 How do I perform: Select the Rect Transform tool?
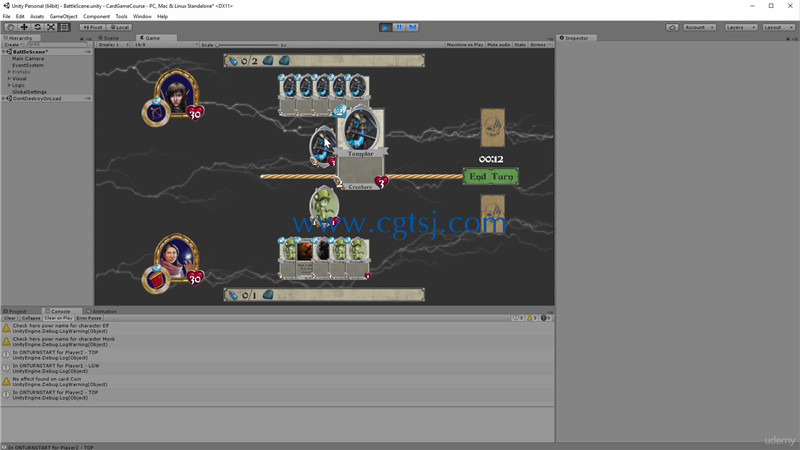tap(64, 27)
